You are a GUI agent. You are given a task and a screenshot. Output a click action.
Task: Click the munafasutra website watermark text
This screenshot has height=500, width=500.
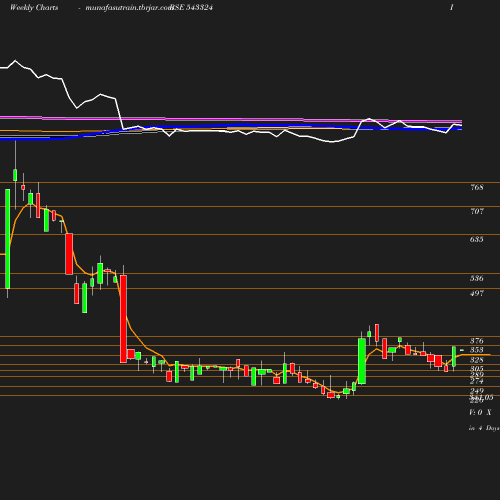(x=129, y=8)
